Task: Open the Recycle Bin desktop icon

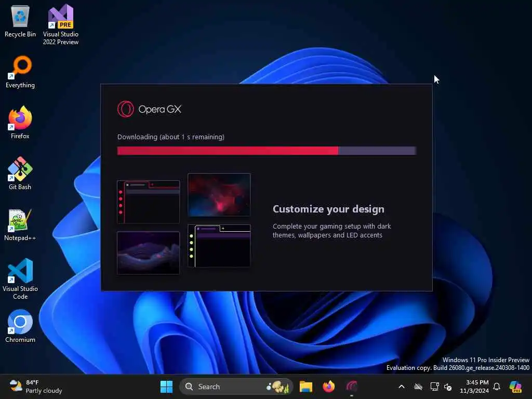Action: pos(20,21)
